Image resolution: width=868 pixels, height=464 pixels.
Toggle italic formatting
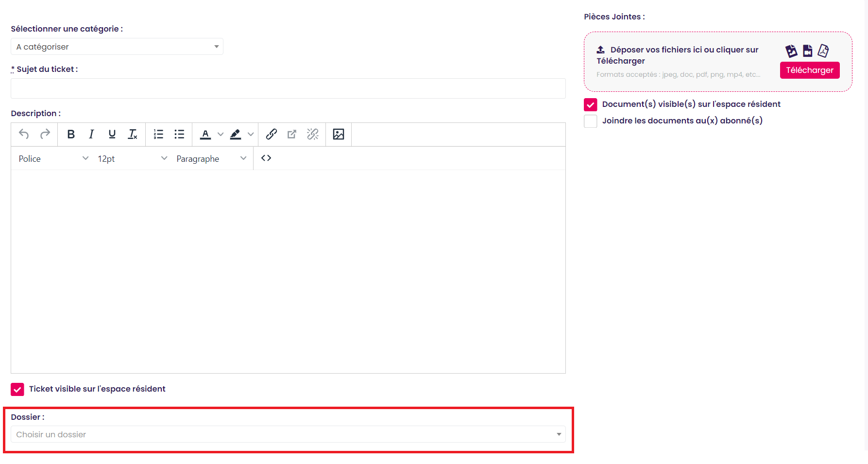pos(91,134)
